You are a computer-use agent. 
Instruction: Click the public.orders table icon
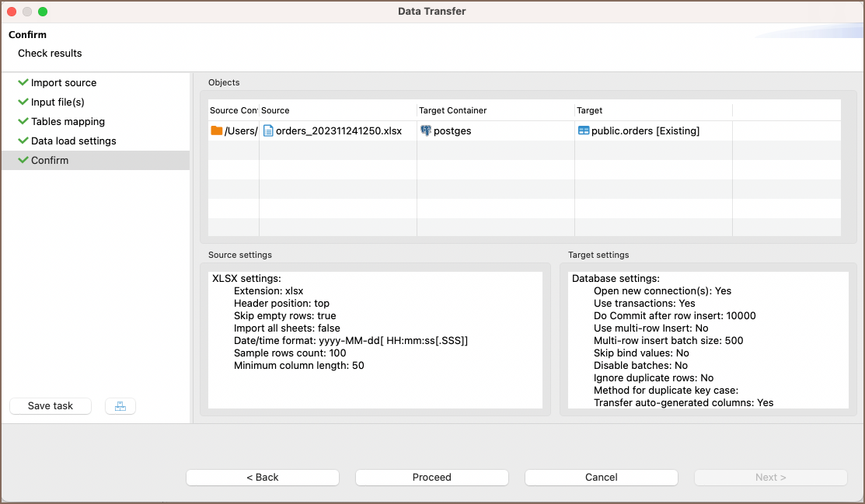583,130
